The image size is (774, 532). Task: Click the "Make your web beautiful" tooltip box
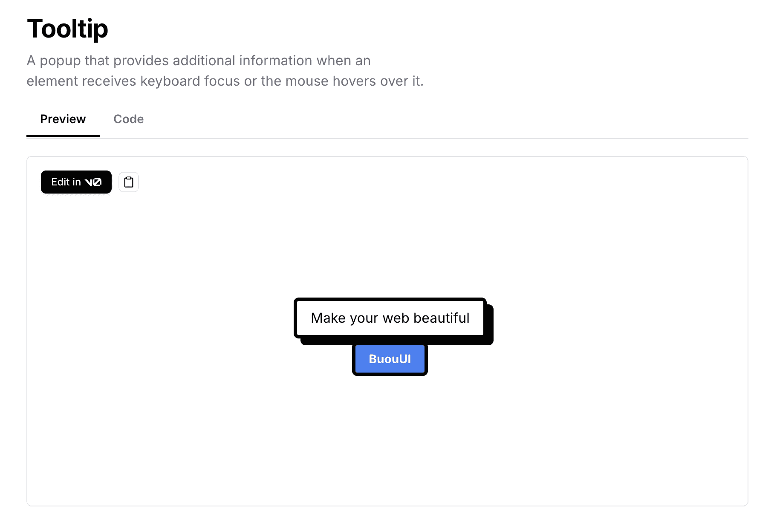(390, 318)
